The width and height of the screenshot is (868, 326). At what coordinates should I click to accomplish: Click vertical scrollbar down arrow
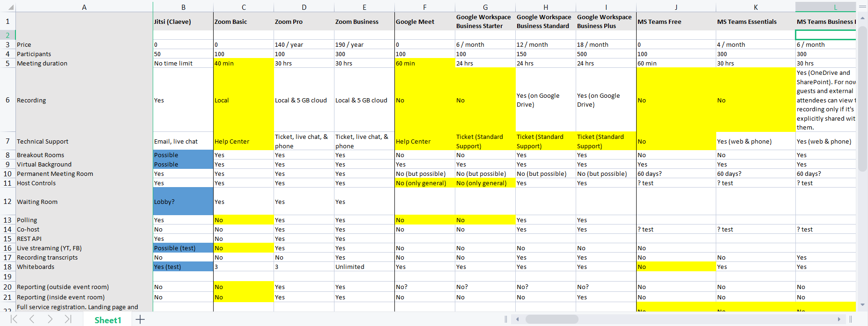click(862, 304)
